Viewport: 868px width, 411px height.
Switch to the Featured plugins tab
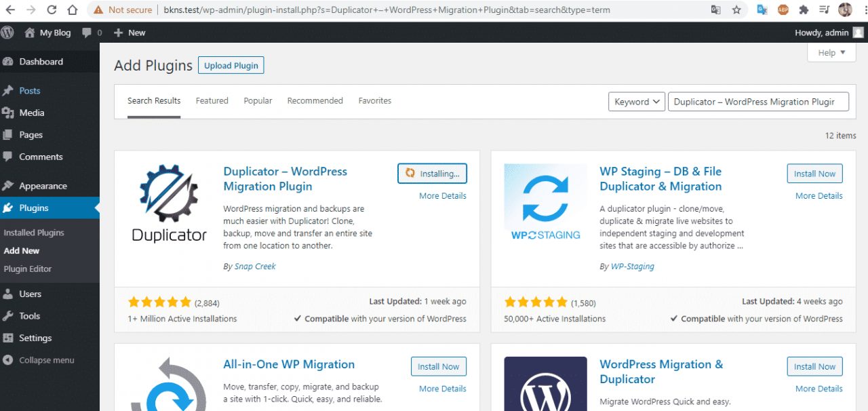pos(212,100)
